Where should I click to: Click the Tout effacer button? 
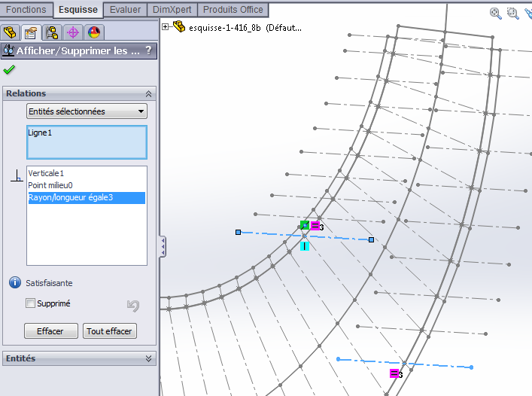[110, 331]
